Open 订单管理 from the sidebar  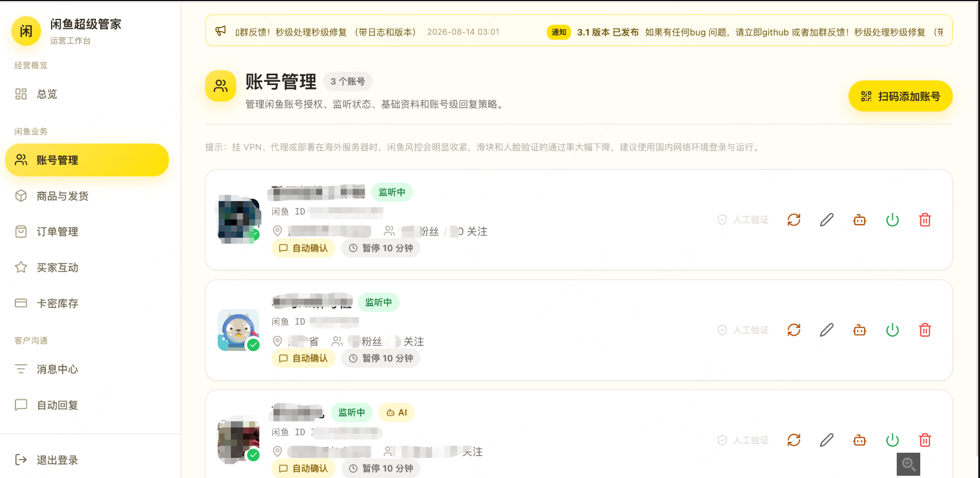pos(87,232)
